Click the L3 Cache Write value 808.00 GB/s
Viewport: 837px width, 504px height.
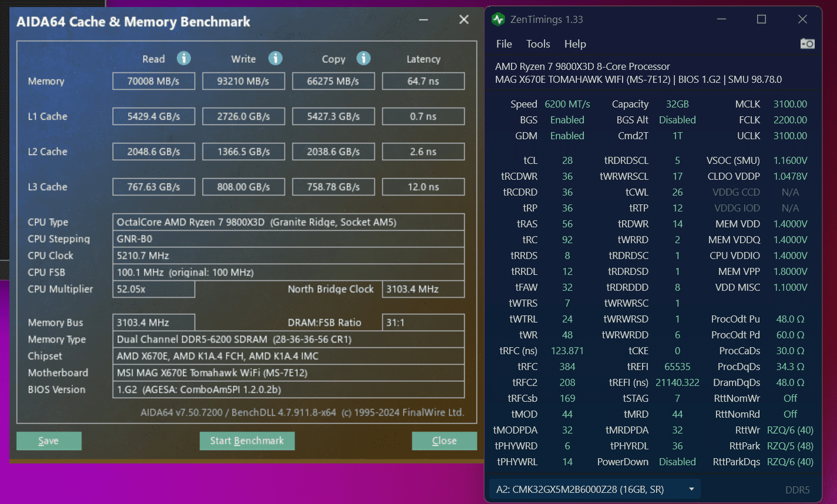click(x=244, y=187)
